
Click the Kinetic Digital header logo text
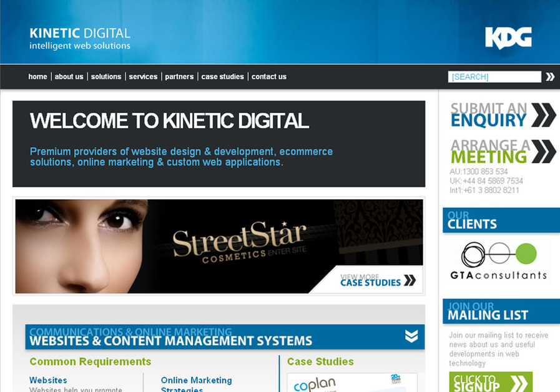coord(80,39)
